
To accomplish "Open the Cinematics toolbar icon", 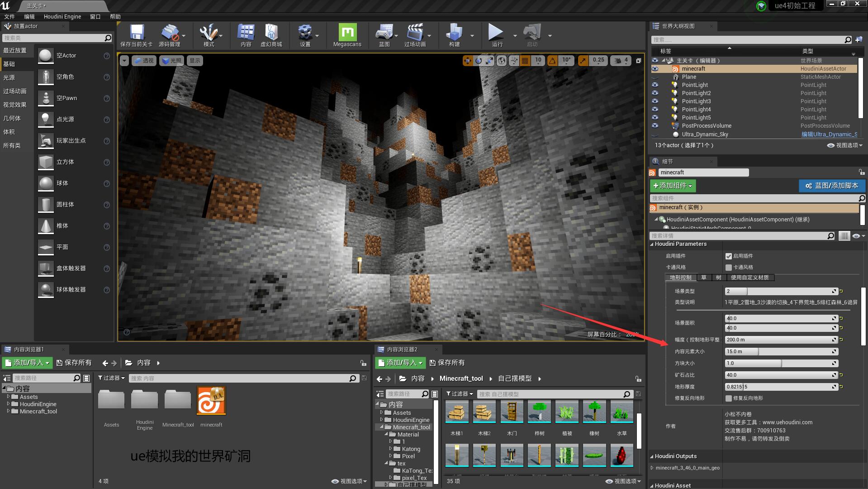I will pyautogui.click(x=415, y=33).
